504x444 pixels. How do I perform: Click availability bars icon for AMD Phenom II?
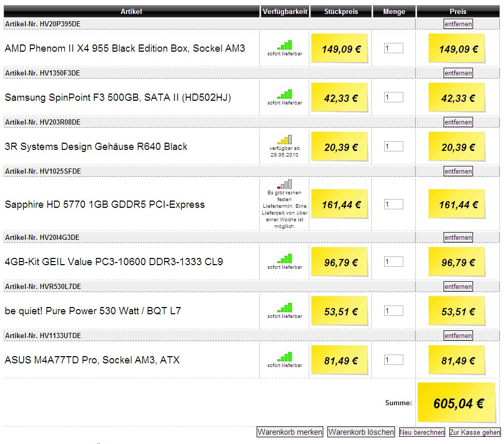coord(285,45)
